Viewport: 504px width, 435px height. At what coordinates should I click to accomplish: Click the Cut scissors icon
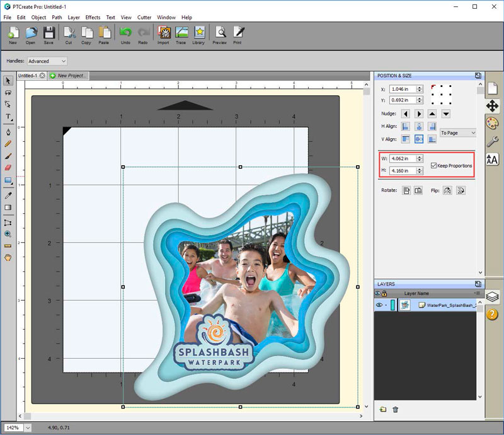(x=69, y=35)
